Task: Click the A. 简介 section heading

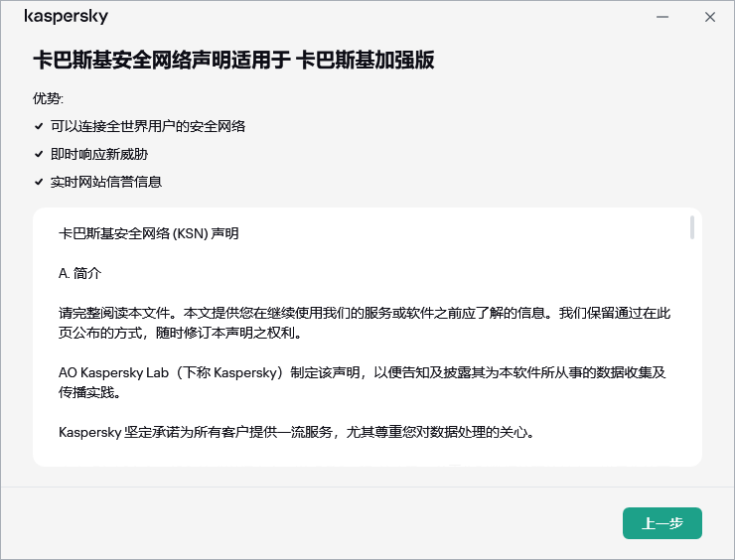Action: (x=79, y=272)
